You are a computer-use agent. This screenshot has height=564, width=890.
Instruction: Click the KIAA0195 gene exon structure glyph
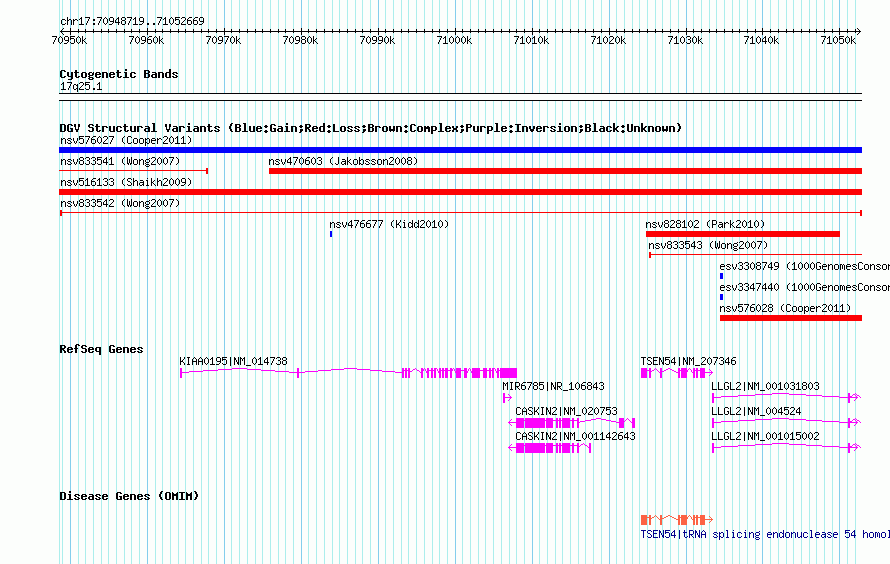(x=349, y=373)
